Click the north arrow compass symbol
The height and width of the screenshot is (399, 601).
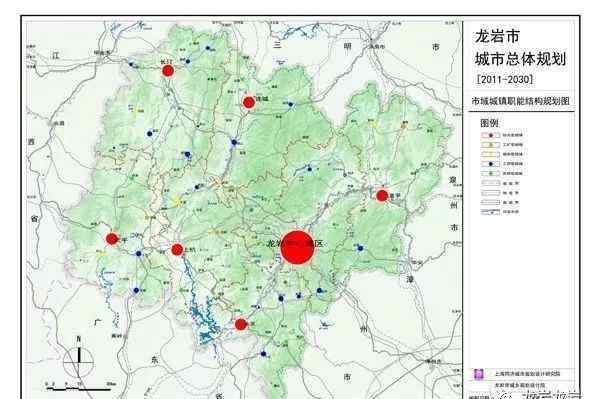tap(79, 356)
